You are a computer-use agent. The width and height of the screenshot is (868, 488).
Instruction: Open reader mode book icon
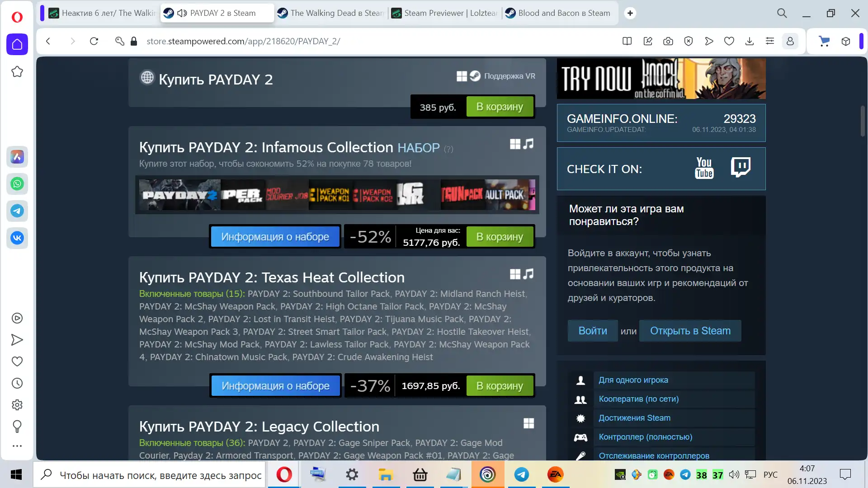(627, 41)
